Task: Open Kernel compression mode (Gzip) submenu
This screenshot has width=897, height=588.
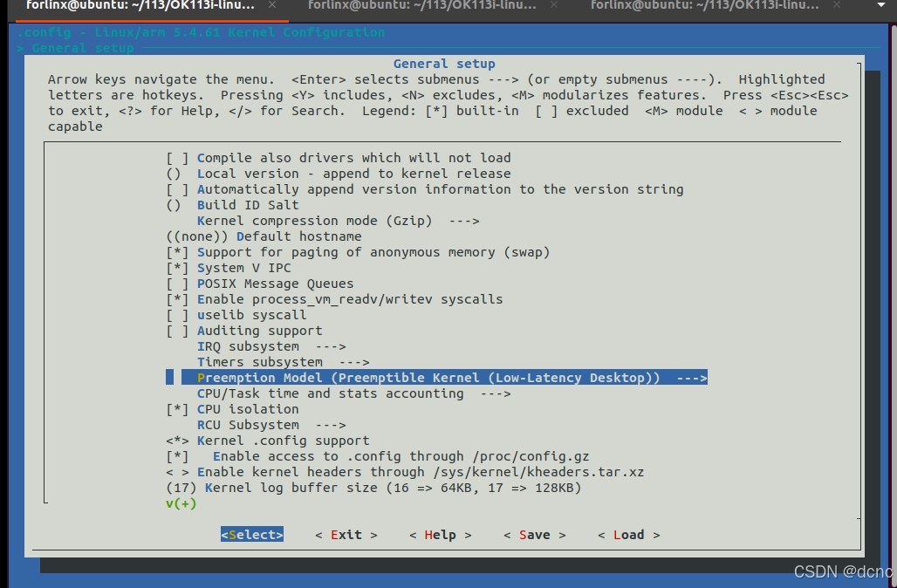Action: [x=339, y=221]
